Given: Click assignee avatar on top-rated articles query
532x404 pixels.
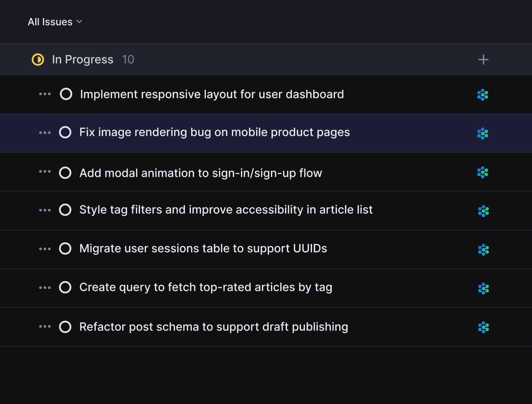Looking at the screenshot, I should [x=483, y=288].
